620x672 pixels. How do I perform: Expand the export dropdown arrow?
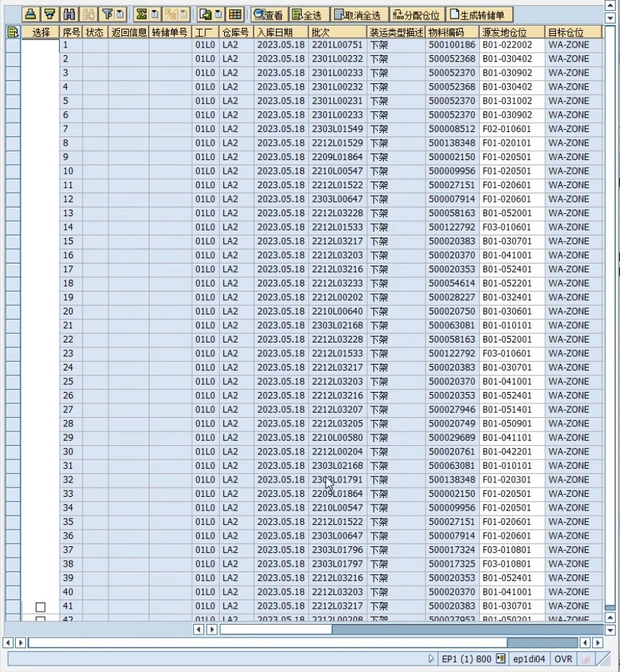tap(218, 14)
